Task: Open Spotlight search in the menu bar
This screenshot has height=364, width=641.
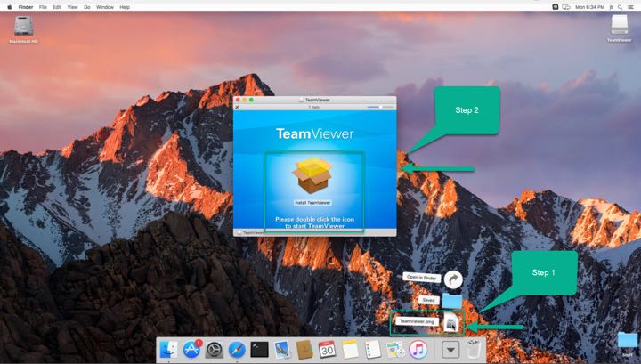Action: click(x=621, y=7)
